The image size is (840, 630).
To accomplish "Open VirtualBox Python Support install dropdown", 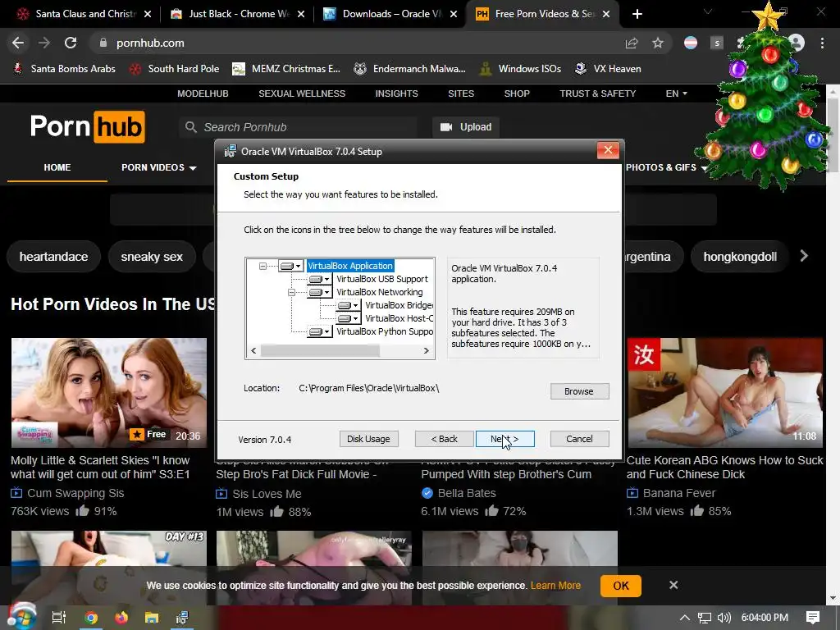I will [x=319, y=331].
